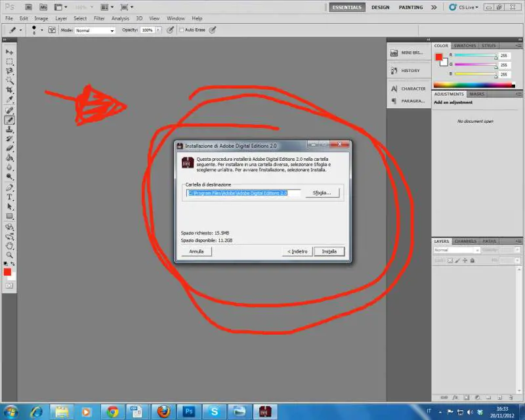Click the Sfoglia browse button
The height and width of the screenshot is (420, 525).
click(322, 193)
